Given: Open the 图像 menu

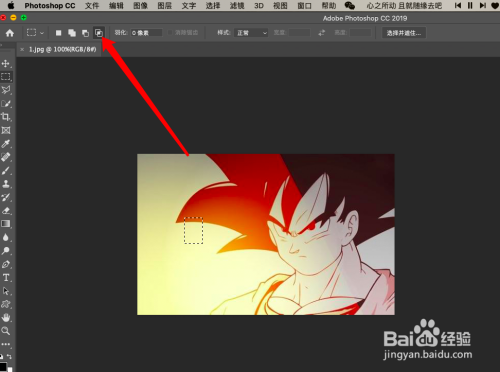Looking at the screenshot, I should (x=140, y=6).
